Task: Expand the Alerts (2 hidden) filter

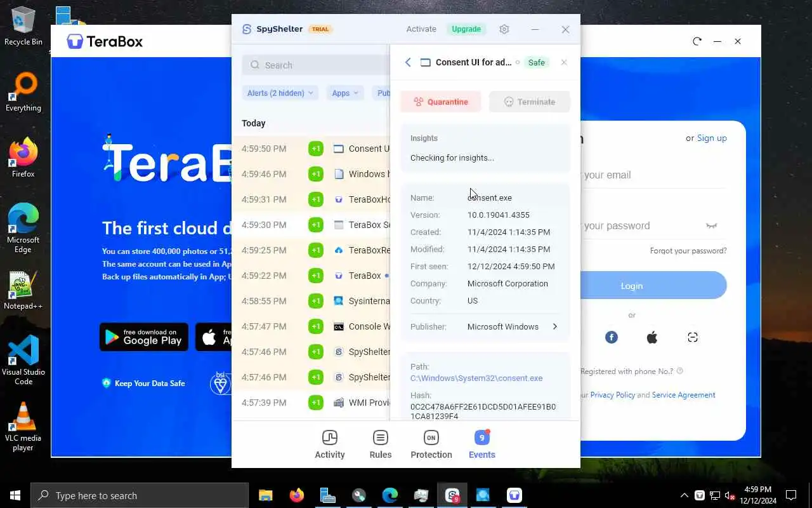Action: tap(280, 93)
